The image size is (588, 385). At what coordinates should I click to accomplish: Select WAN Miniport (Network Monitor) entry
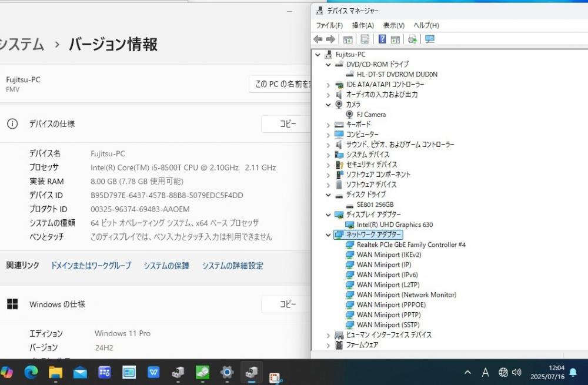[x=406, y=295]
